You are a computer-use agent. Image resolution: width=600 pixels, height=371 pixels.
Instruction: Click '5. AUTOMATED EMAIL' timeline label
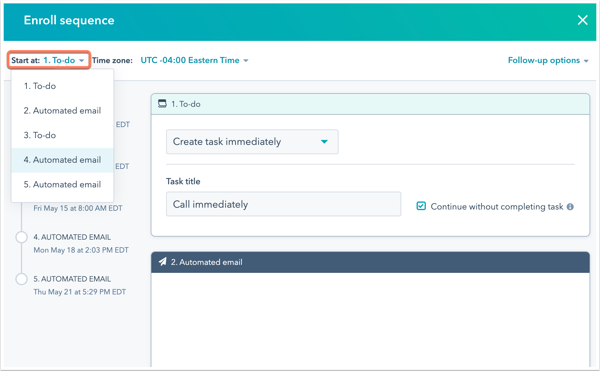72,279
